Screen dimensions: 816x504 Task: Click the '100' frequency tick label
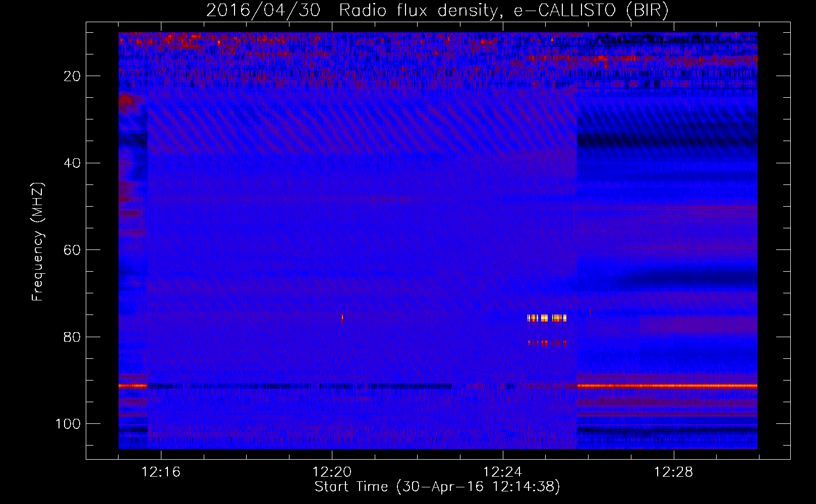click(68, 424)
